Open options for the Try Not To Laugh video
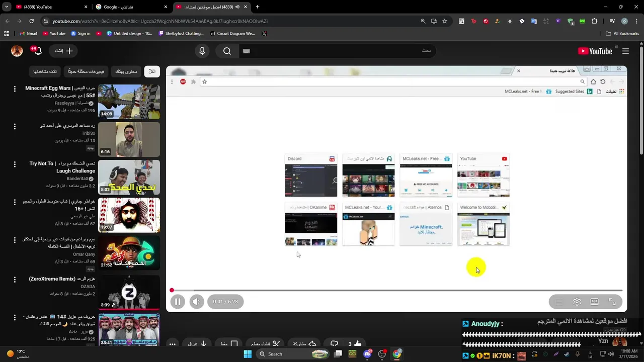The width and height of the screenshot is (644, 362). pos(15,164)
